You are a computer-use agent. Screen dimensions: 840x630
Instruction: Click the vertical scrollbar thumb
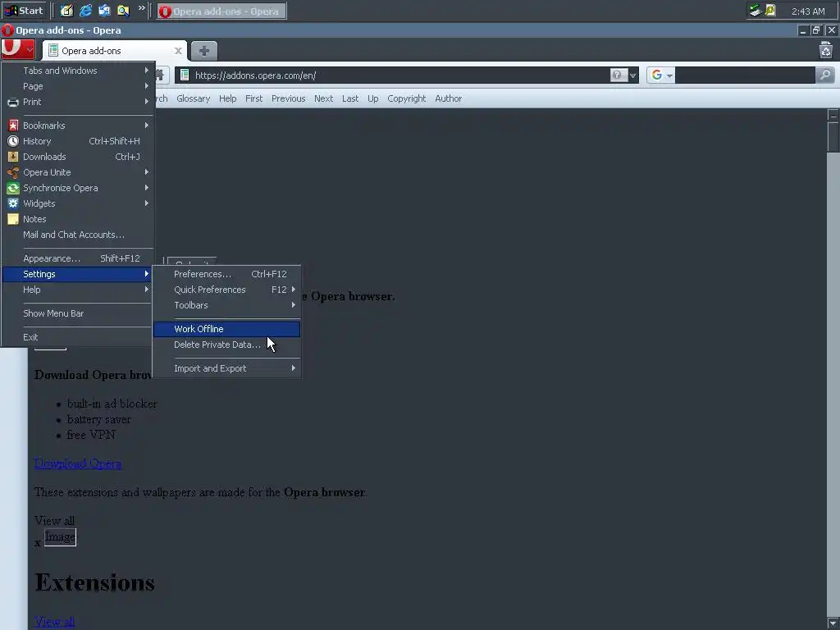[833, 137]
